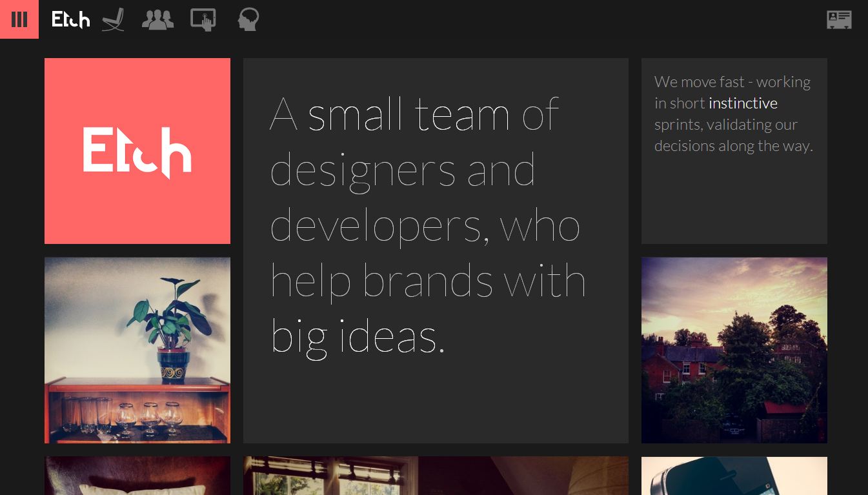
Task: View the sunset rooftops photo
Action: pos(734,350)
